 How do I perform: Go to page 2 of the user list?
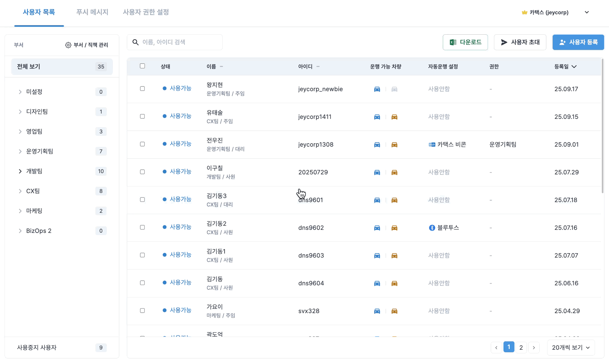pos(521,347)
